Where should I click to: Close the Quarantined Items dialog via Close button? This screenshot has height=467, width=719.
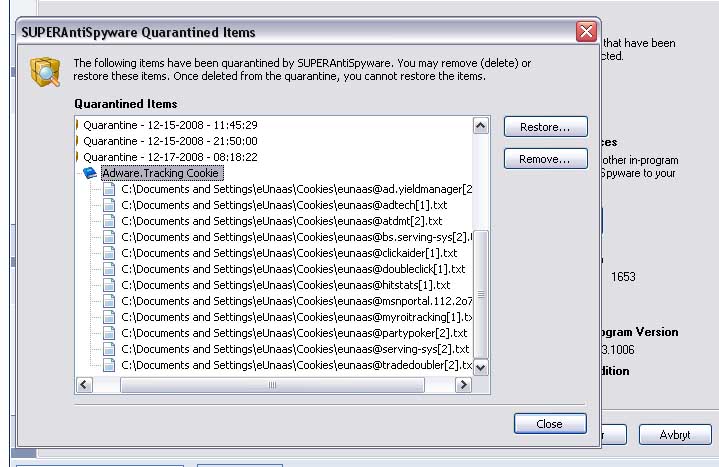pyautogui.click(x=550, y=423)
